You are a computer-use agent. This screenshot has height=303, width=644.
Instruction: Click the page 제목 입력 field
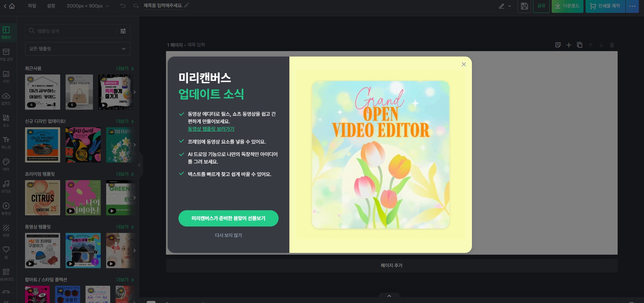pyautogui.click(x=196, y=45)
